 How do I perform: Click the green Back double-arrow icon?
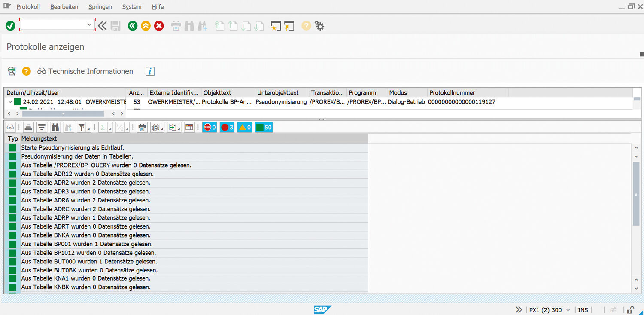pos(133,26)
